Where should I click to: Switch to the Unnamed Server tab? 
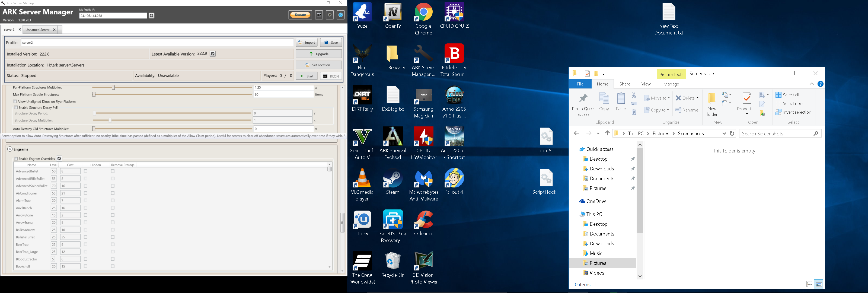tap(37, 30)
